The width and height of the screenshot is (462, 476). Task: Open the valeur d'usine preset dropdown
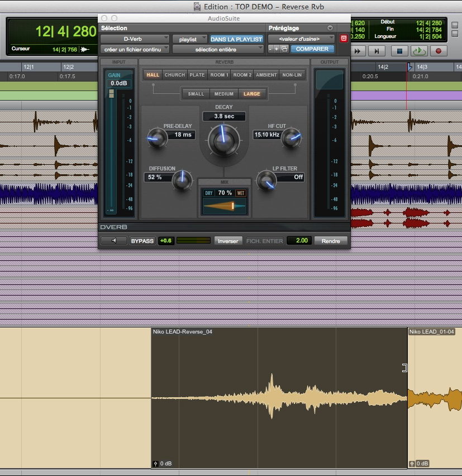pos(301,39)
